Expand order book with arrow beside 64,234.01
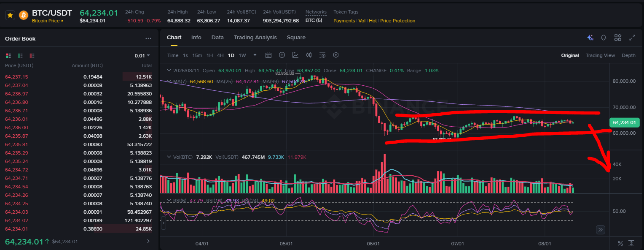 (x=148, y=242)
